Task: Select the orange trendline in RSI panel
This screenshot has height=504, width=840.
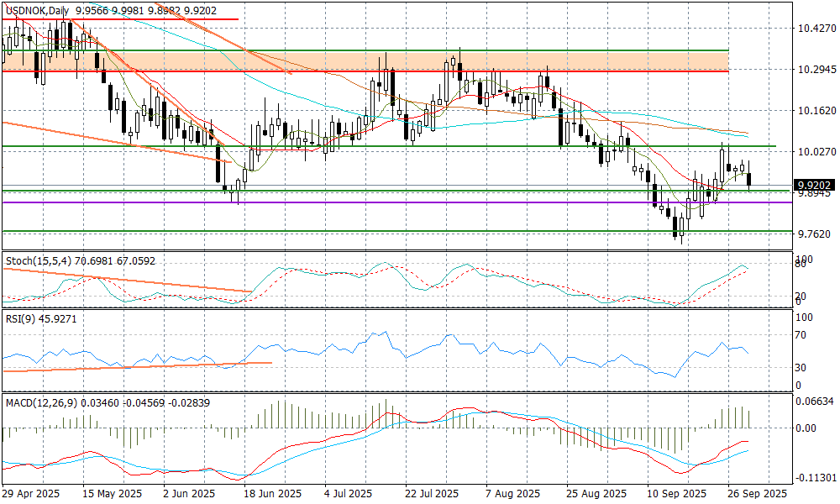Action: click(134, 366)
